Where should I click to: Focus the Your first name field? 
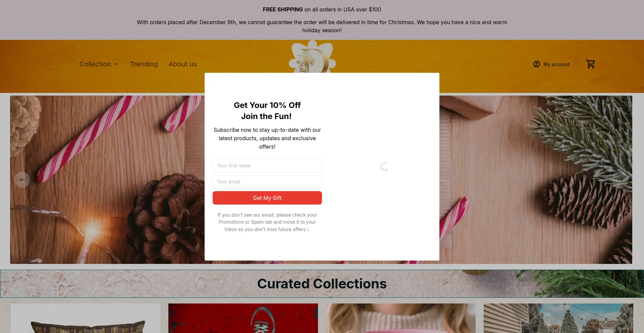[267, 166]
